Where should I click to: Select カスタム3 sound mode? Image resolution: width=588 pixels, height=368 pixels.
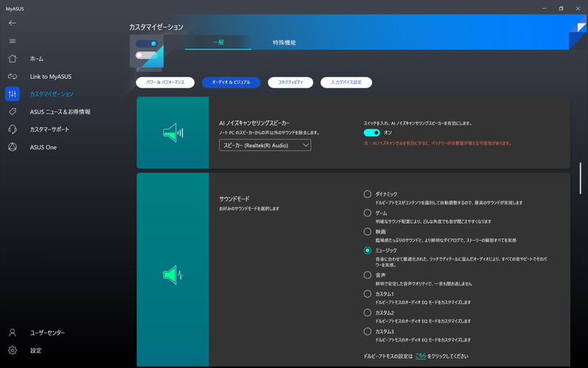367,332
